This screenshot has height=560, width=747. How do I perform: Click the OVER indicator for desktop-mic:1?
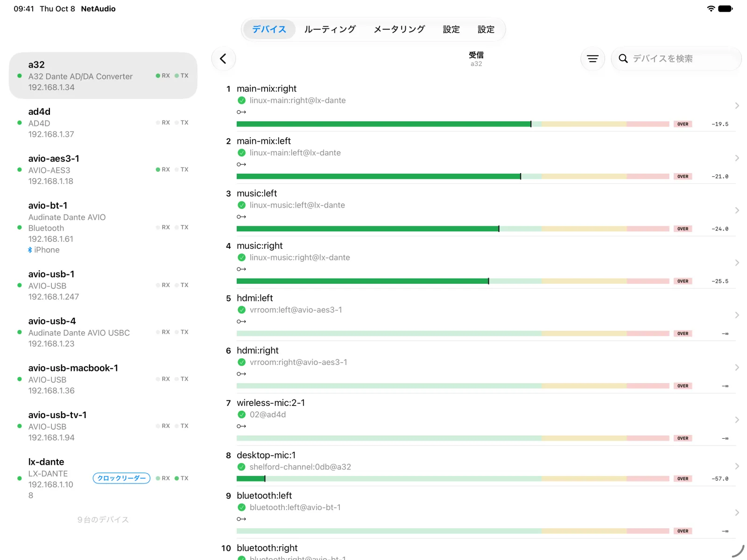point(683,479)
